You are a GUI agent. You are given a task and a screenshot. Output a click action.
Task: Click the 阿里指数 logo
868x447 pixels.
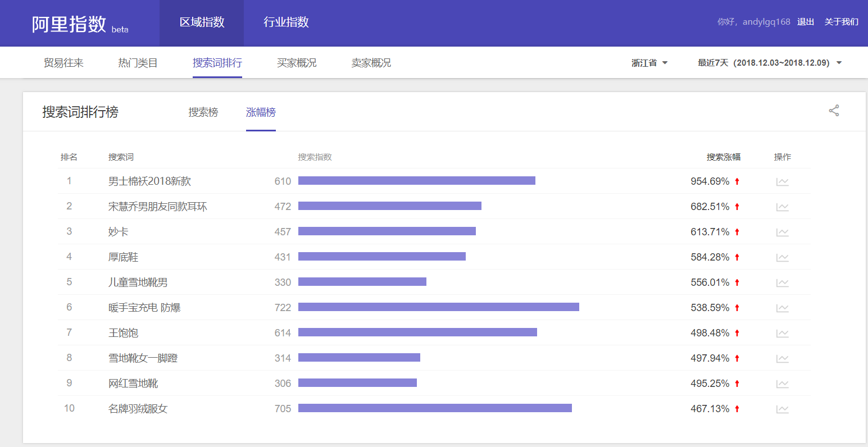69,24
